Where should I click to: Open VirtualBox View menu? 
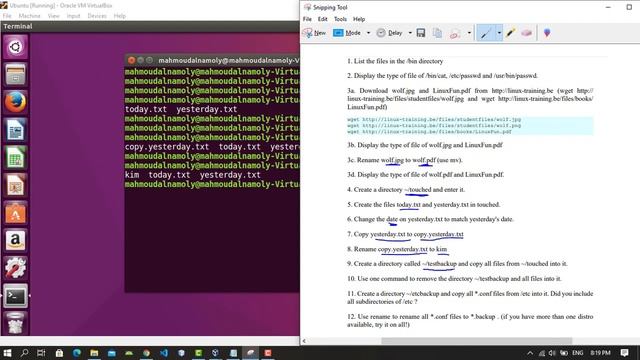tap(53, 16)
